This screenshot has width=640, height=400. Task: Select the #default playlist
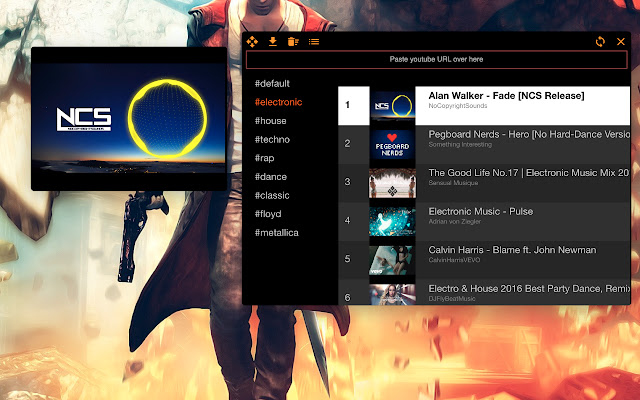point(272,84)
